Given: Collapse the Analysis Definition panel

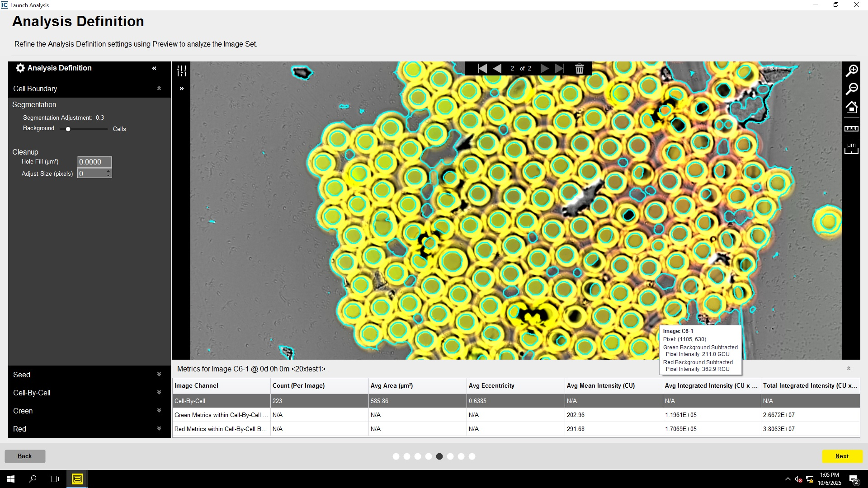Looking at the screenshot, I should pos(154,68).
